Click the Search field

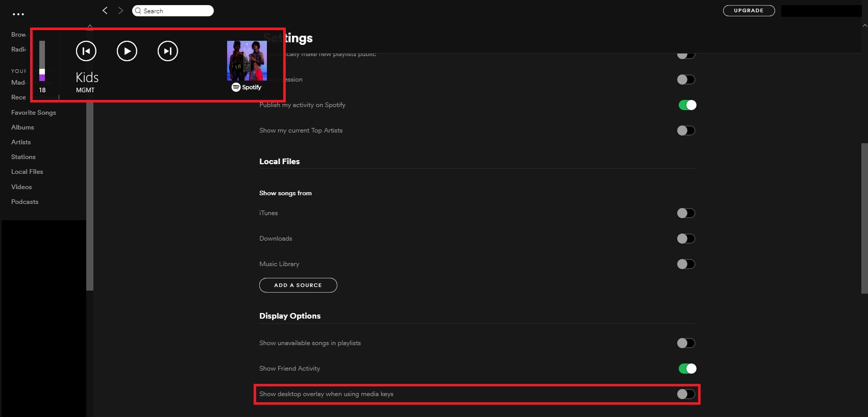[173, 11]
